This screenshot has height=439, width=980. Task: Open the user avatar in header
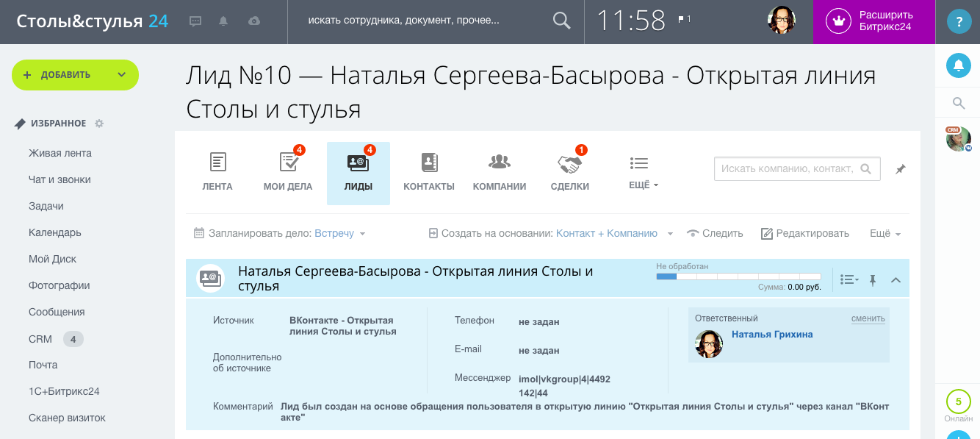pos(782,21)
